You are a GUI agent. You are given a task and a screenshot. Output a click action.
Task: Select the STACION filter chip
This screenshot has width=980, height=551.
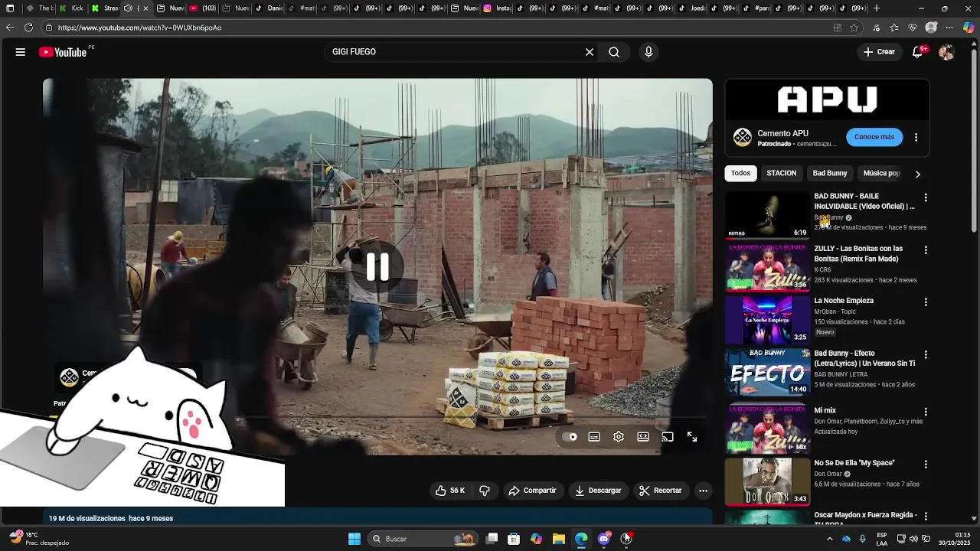(781, 173)
